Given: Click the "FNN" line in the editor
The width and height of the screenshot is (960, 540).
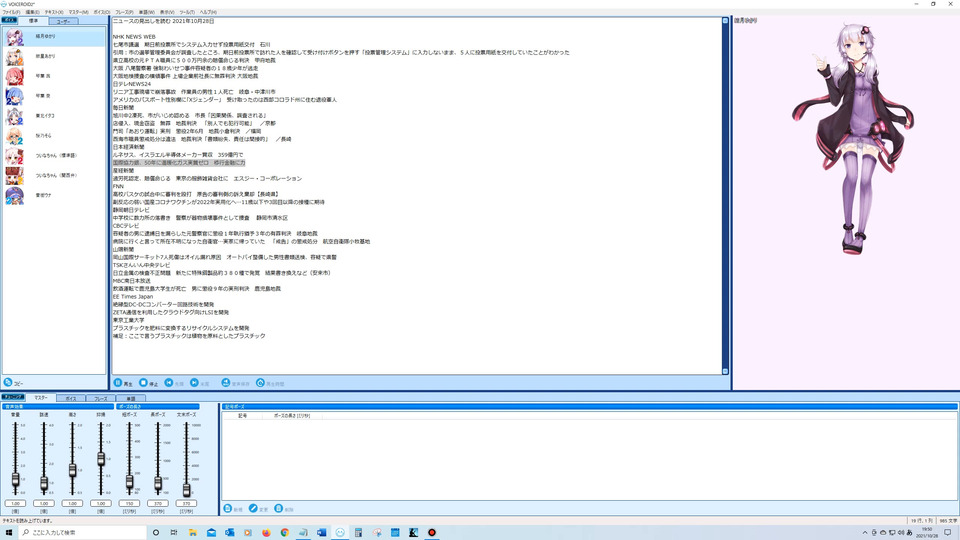Looking at the screenshot, I should pyautogui.click(x=118, y=186).
